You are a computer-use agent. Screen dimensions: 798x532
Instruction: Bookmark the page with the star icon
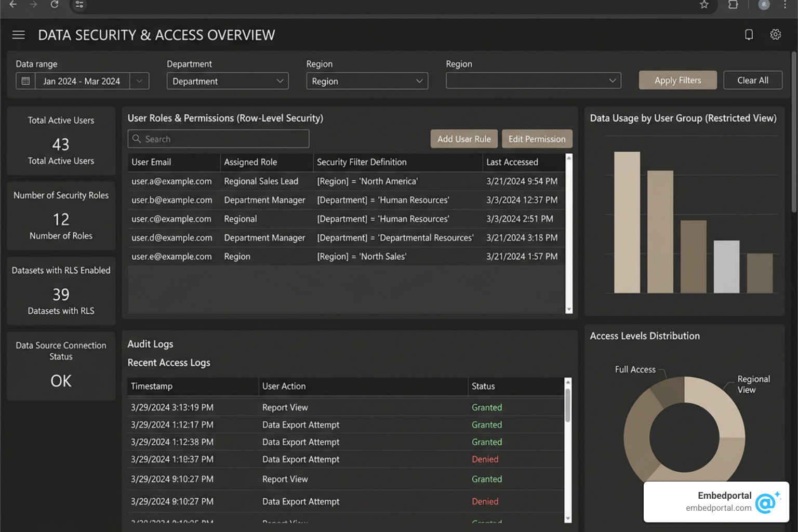click(704, 5)
